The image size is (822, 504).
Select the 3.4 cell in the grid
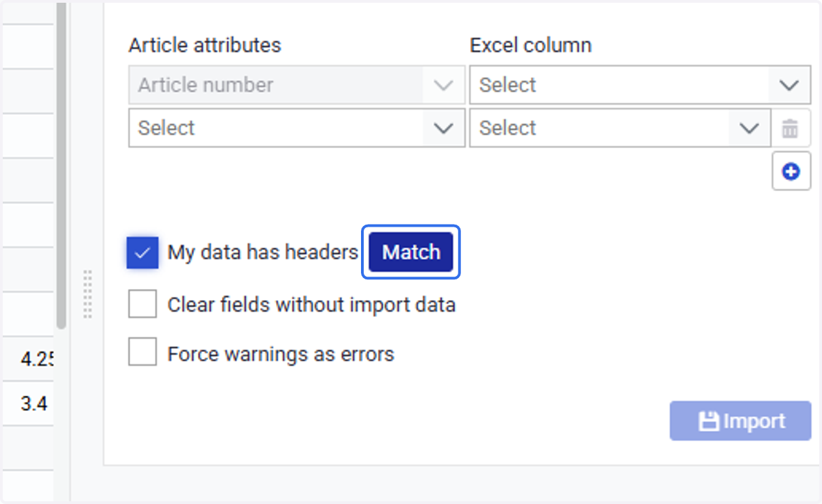coord(27,403)
